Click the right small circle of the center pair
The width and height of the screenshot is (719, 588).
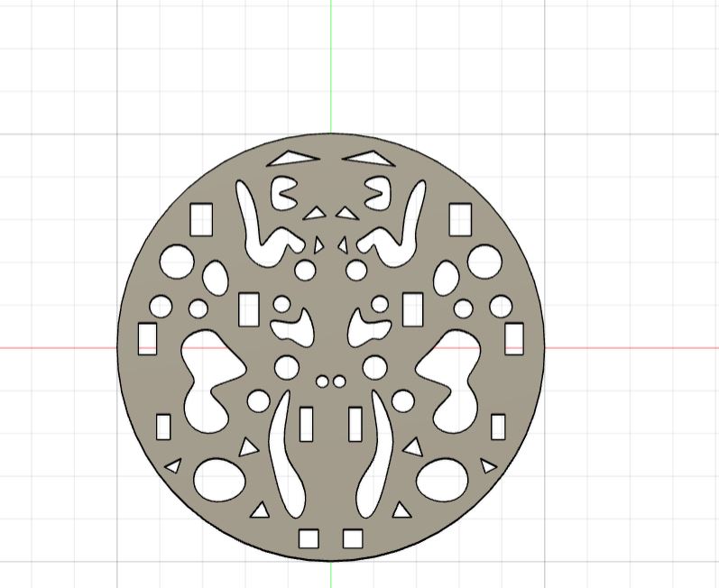tap(339, 381)
